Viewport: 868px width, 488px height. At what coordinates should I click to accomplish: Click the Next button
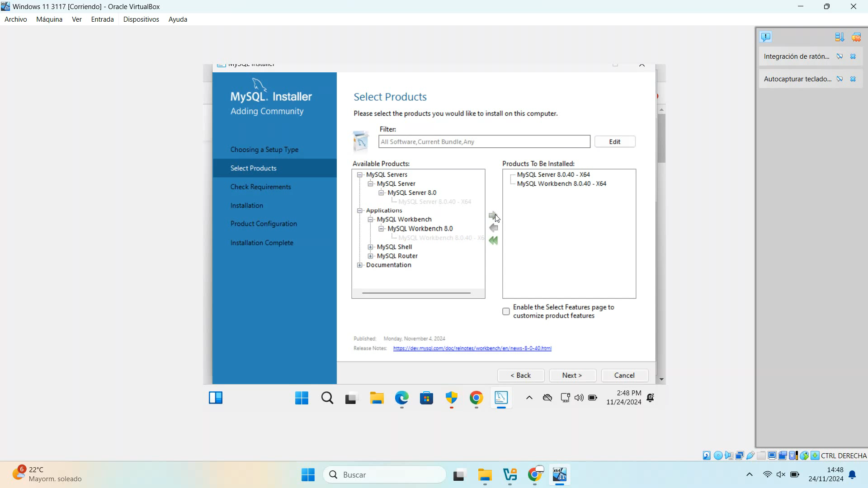pyautogui.click(x=572, y=375)
